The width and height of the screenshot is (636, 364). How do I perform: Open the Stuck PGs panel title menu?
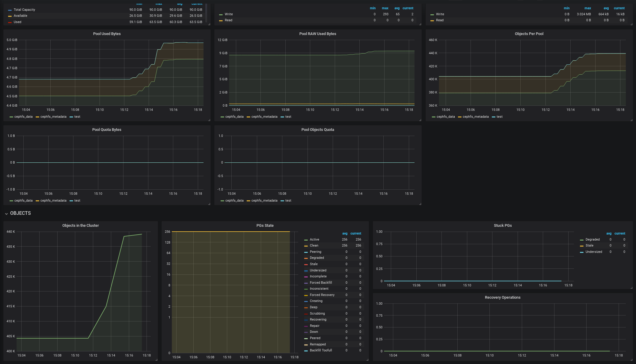503,226
